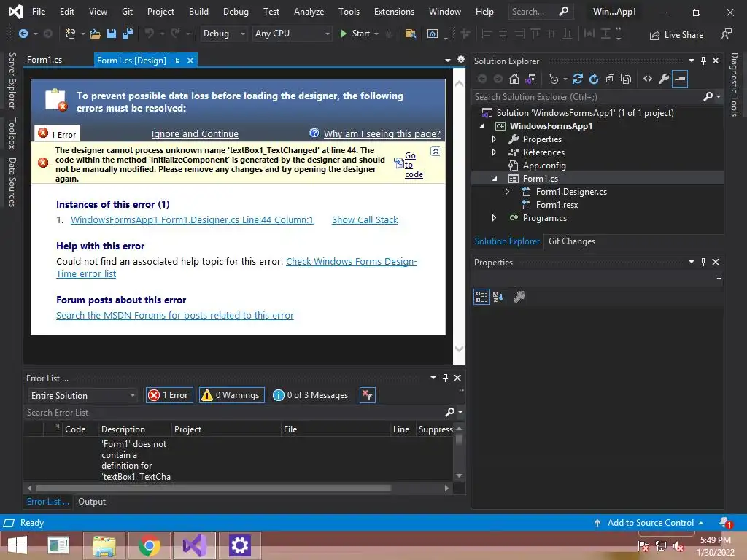This screenshot has width=747, height=560.
Task: Click the Show All Files icon
Action: (x=626, y=79)
